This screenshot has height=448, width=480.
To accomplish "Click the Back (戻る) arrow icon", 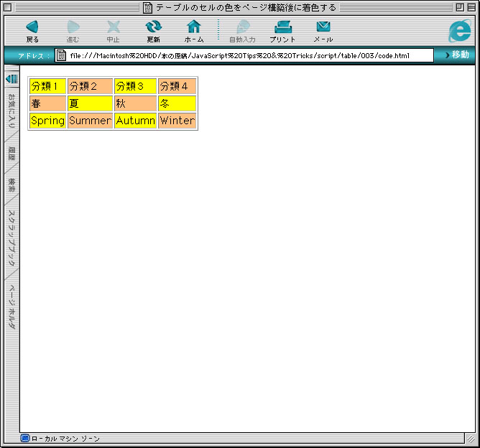I will (x=32, y=27).
